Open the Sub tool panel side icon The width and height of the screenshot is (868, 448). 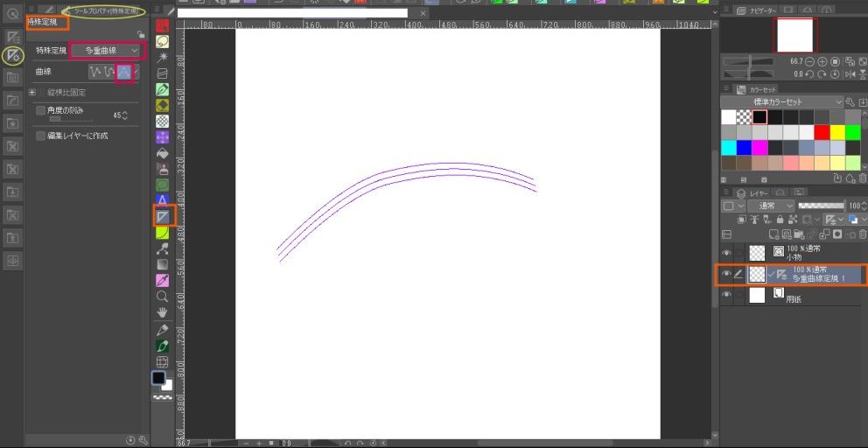11,37
